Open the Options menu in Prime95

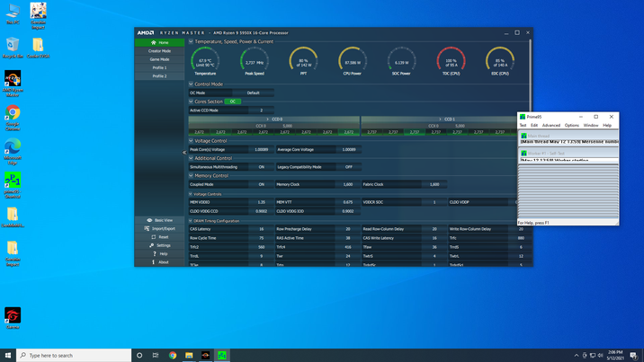(x=572, y=126)
